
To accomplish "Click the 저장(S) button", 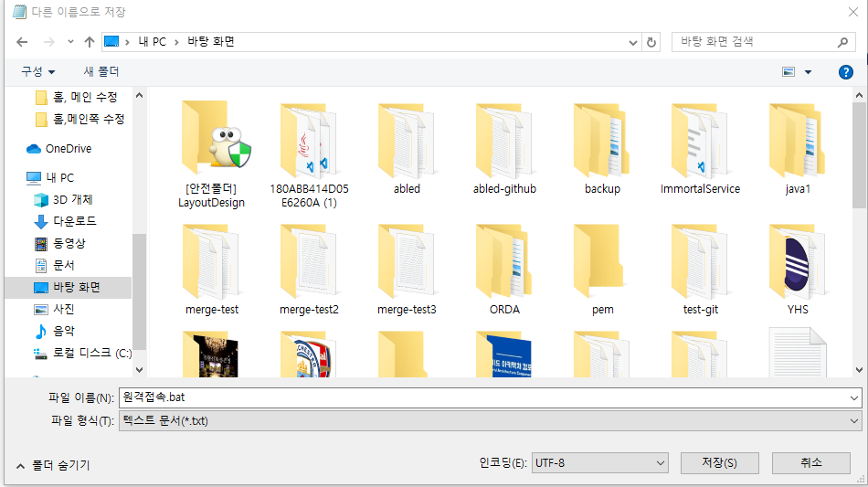I will pyautogui.click(x=720, y=463).
